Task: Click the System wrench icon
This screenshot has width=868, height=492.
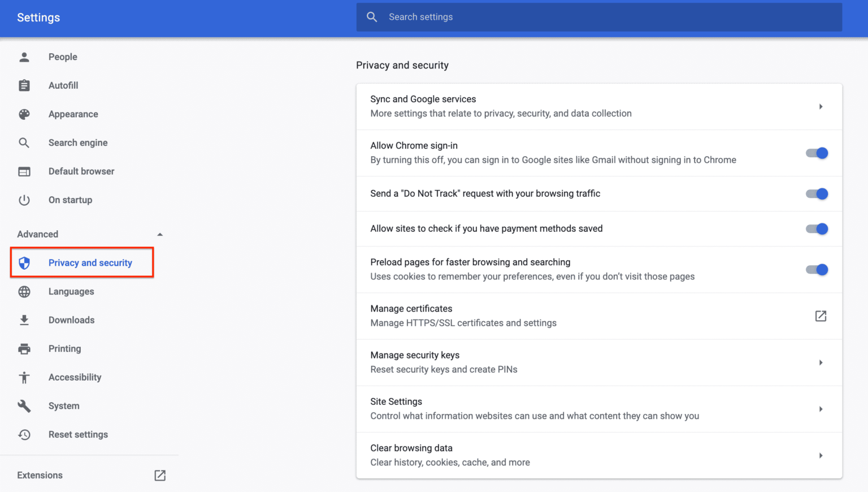Action: 24,406
